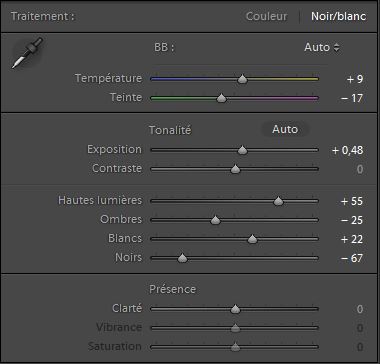Click the Auto tonality button

[285, 129]
